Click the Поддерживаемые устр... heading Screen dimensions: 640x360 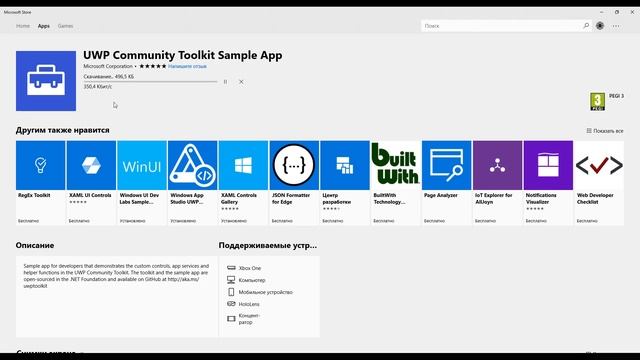tap(268, 245)
